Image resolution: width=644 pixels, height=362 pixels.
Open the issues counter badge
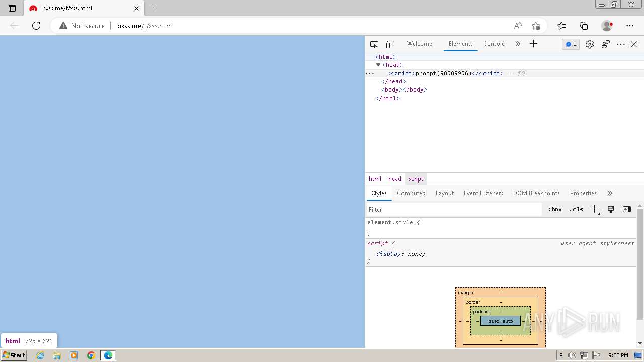571,44
